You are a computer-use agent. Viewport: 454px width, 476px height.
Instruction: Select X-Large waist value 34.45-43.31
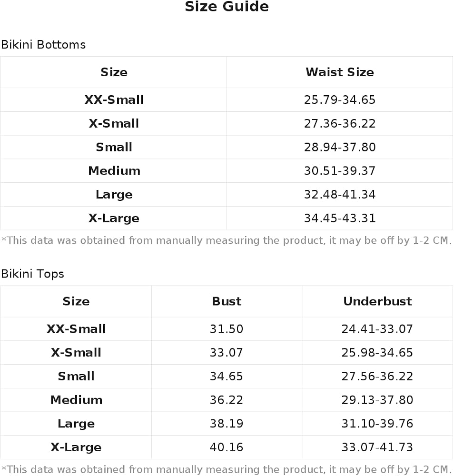coord(340,218)
